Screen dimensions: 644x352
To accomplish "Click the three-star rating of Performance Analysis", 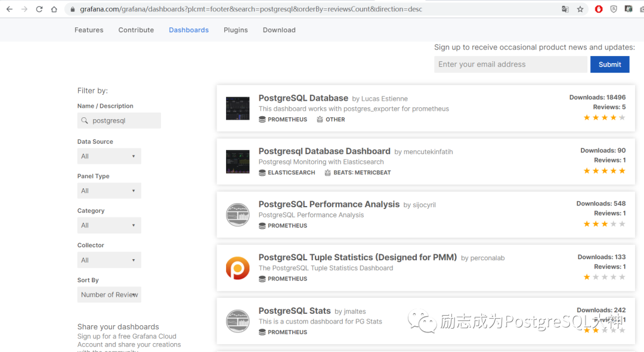I will point(605,224).
